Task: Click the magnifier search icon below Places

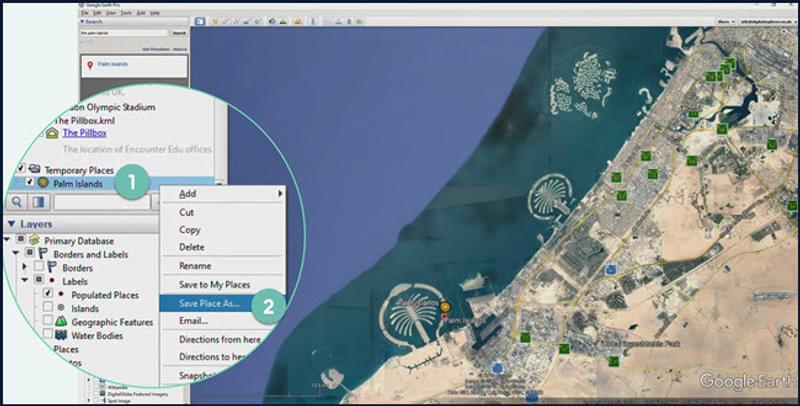Action: point(17,202)
